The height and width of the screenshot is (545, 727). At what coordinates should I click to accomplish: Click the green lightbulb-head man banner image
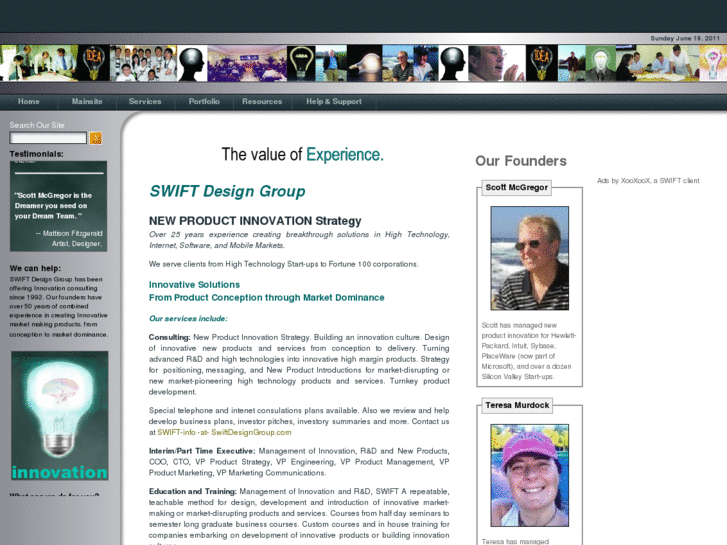click(x=601, y=64)
